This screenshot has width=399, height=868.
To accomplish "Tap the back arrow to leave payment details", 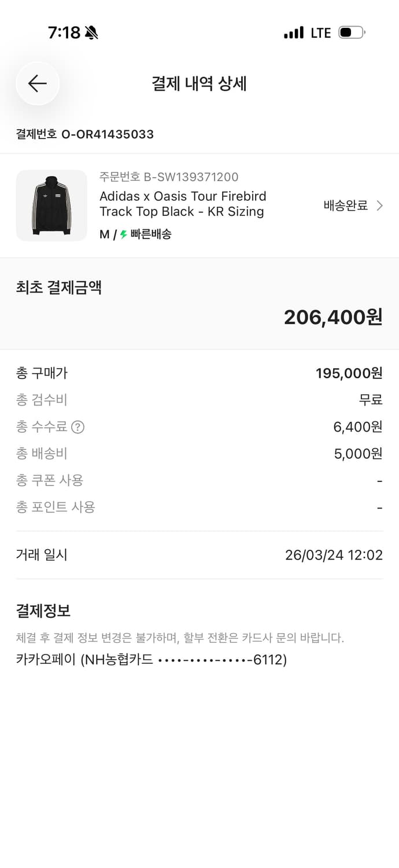I will coord(37,83).
